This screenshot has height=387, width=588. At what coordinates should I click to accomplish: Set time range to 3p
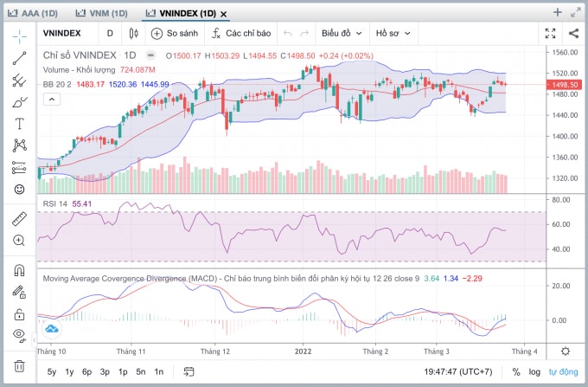click(105, 372)
